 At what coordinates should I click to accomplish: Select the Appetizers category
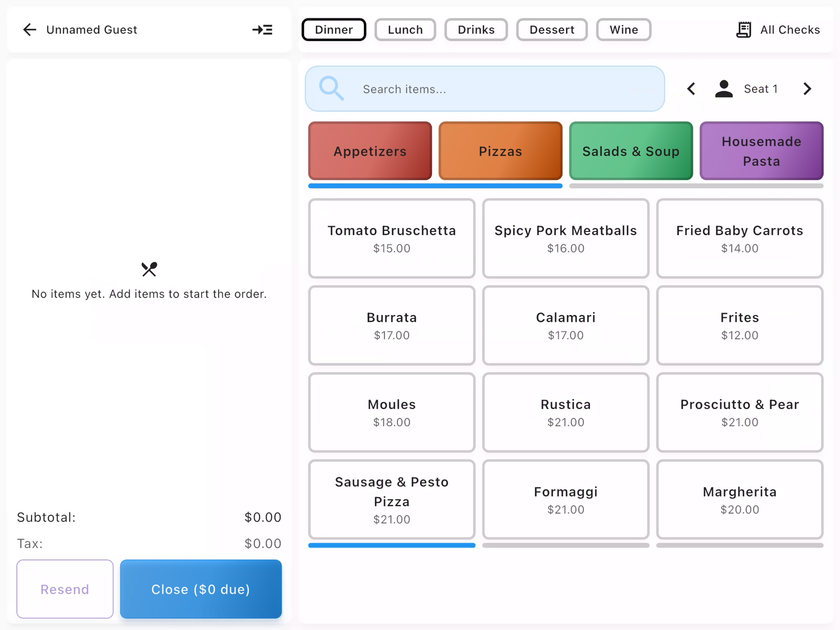pyautogui.click(x=370, y=151)
